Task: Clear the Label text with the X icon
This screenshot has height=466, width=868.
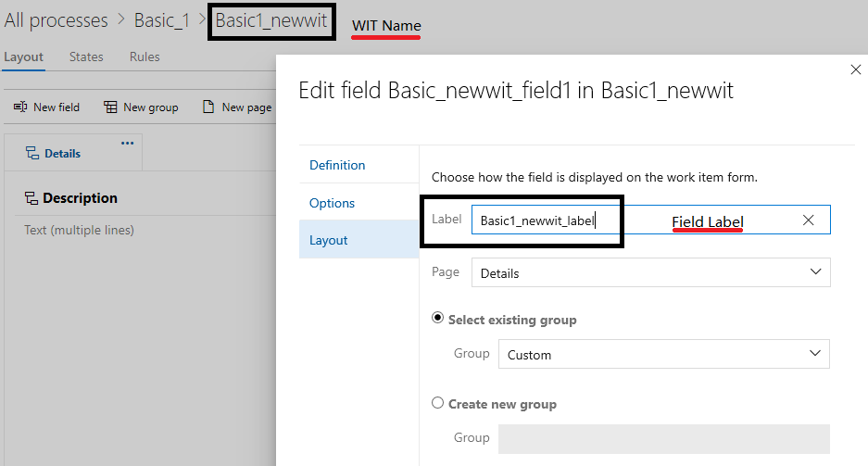Action: click(808, 220)
